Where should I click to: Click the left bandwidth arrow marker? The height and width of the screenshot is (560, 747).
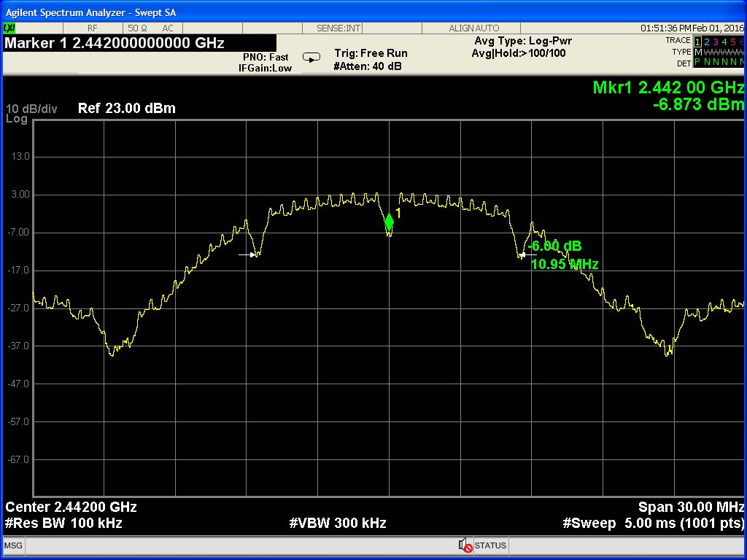tap(248, 254)
